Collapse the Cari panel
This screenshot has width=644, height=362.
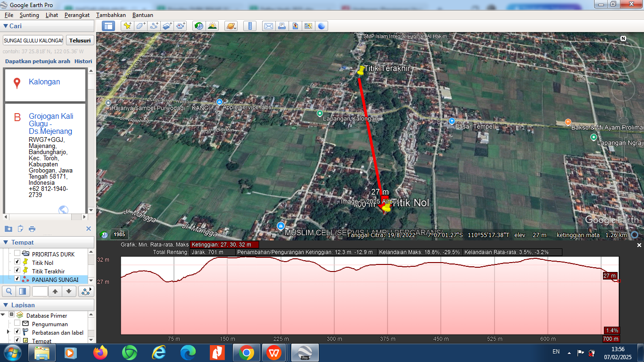5,26
